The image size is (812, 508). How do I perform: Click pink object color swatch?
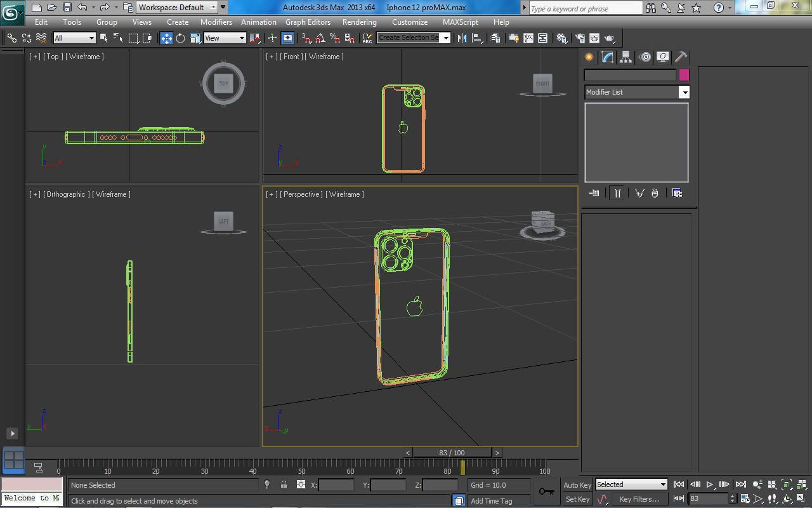pyautogui.click(x=684, y=75)
